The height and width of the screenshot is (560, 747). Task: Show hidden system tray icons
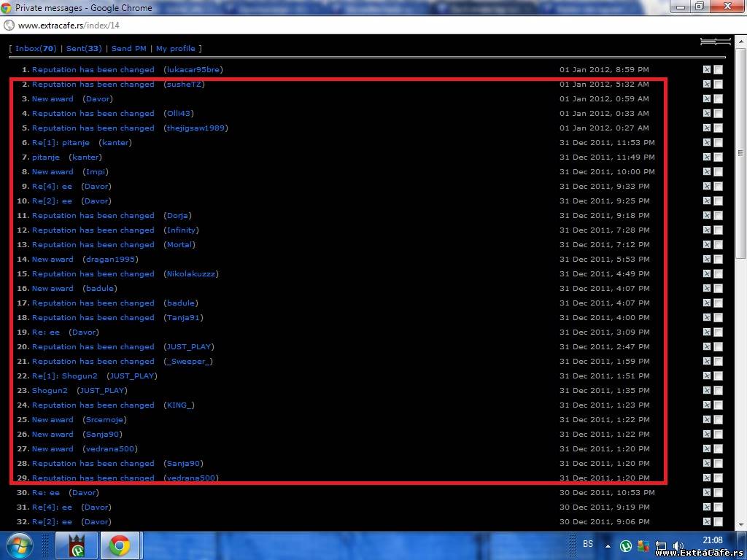coord(608,545)
